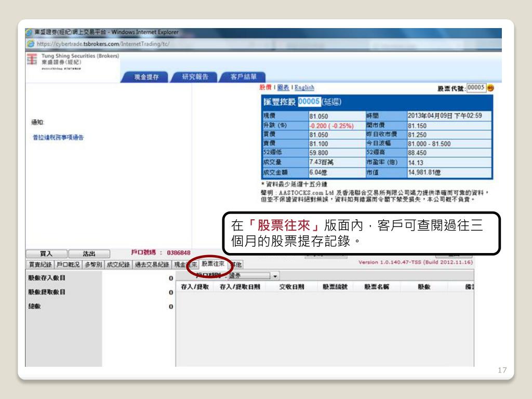Click the 52週低 value 59.800
532x399 pixels.
(x=318, y=153)
